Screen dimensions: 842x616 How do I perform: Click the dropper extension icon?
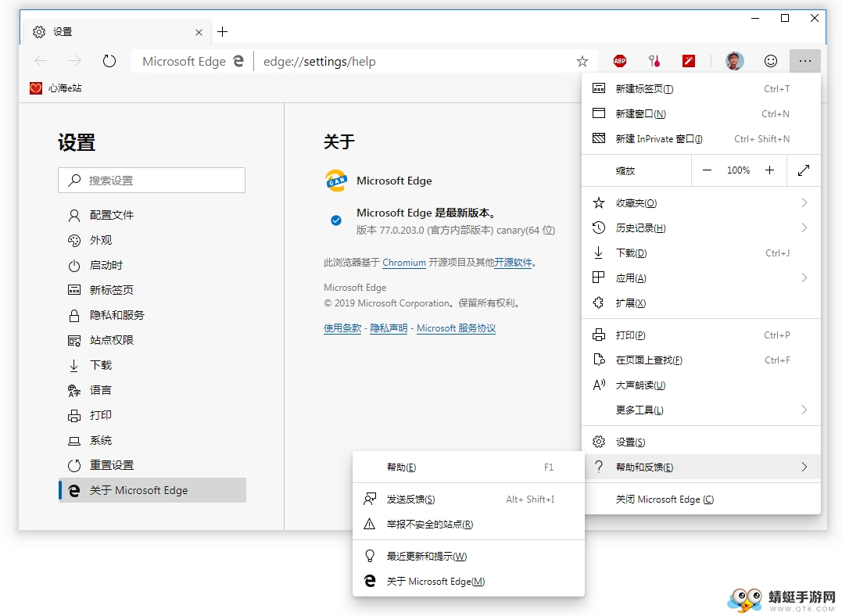(654, 61)
